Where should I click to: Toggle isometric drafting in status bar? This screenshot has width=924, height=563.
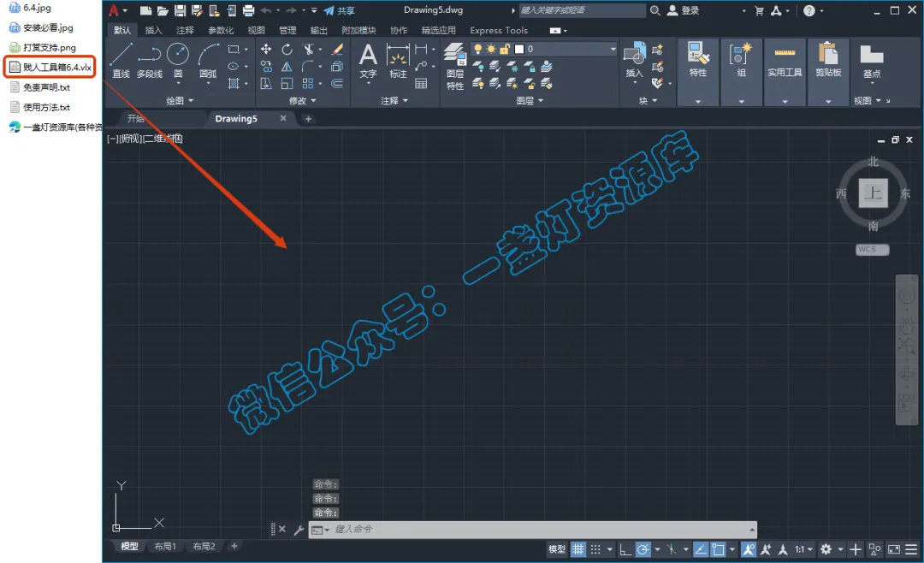click(x=672, y=549)
